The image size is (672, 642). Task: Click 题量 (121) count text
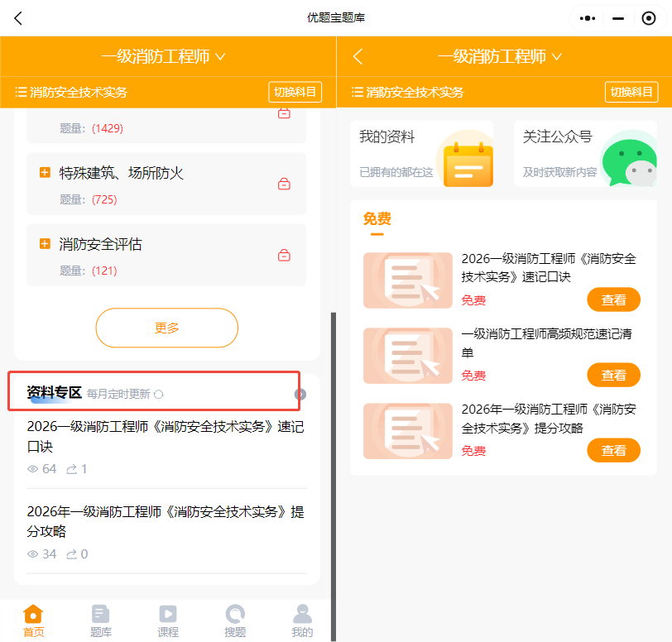89,271
